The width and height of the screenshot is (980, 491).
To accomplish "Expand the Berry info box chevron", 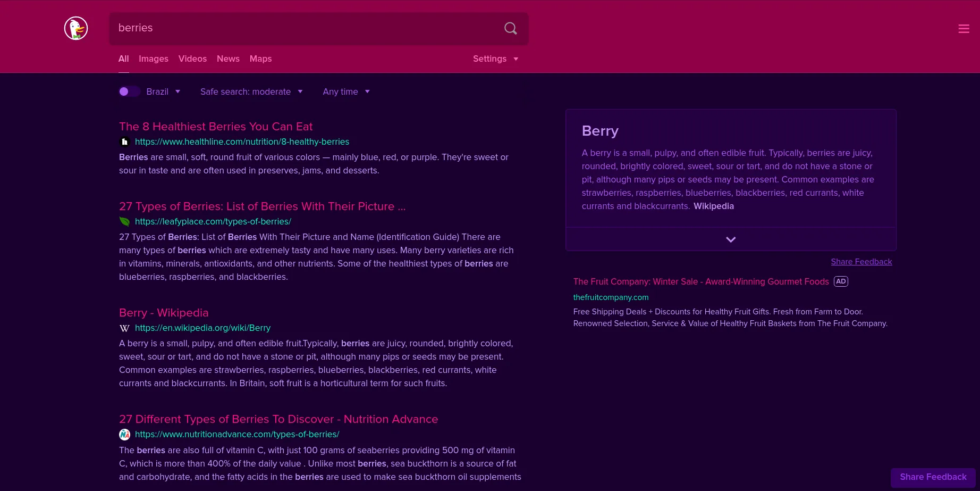I will [x=731, y=239].
